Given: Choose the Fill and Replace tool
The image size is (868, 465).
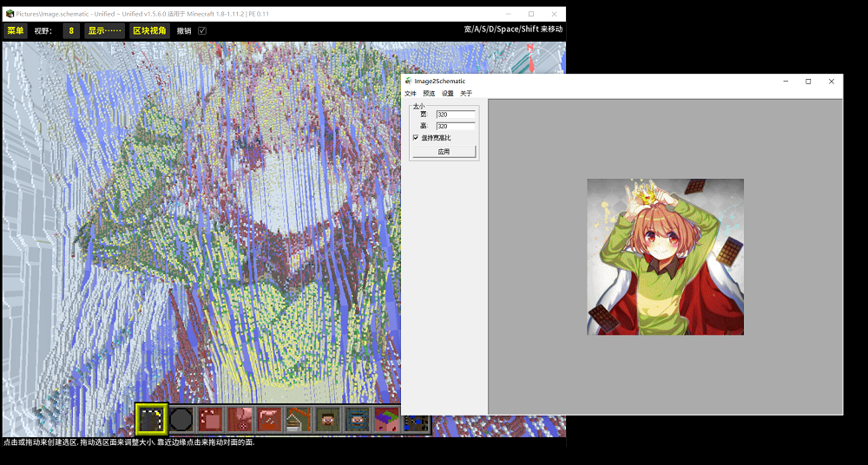Looking at the screenshot, I should point(240,420).
